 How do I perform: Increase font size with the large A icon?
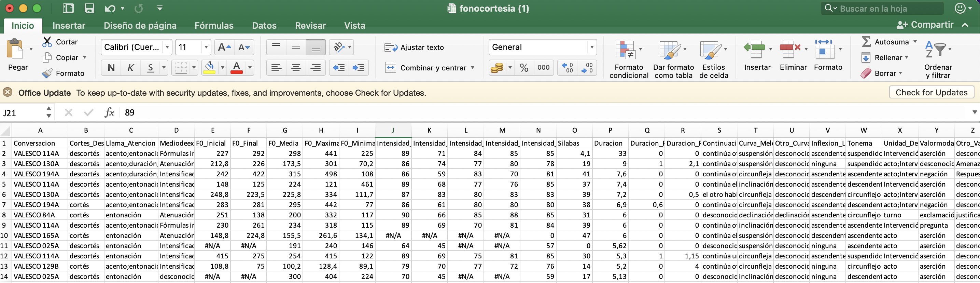point(224,47)
